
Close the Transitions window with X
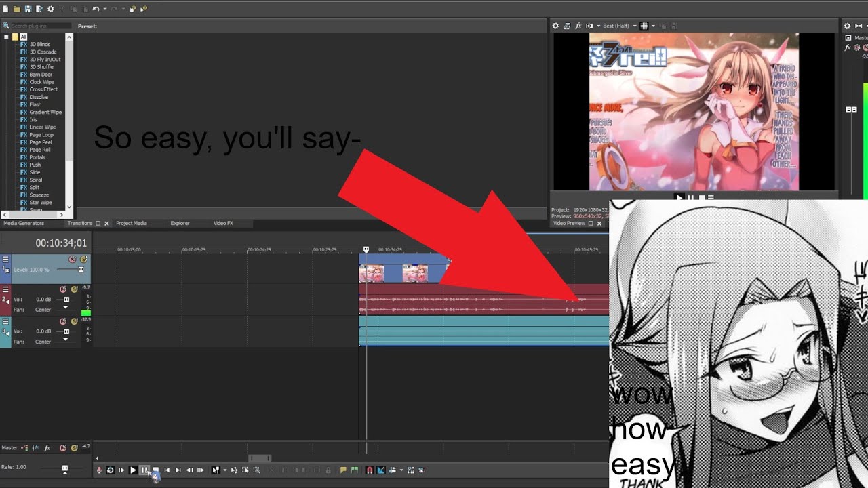tap(106, 223)
